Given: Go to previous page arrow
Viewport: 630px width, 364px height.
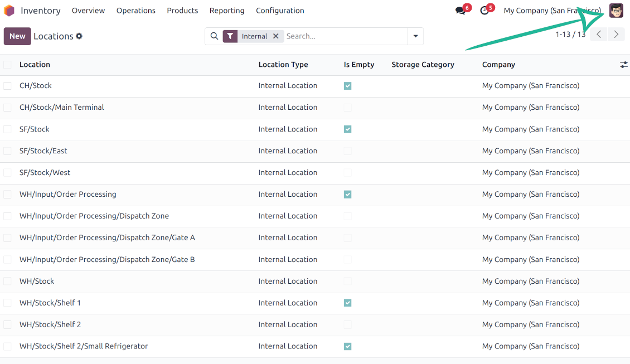Looking at the screenshot, I should (598, 35).
